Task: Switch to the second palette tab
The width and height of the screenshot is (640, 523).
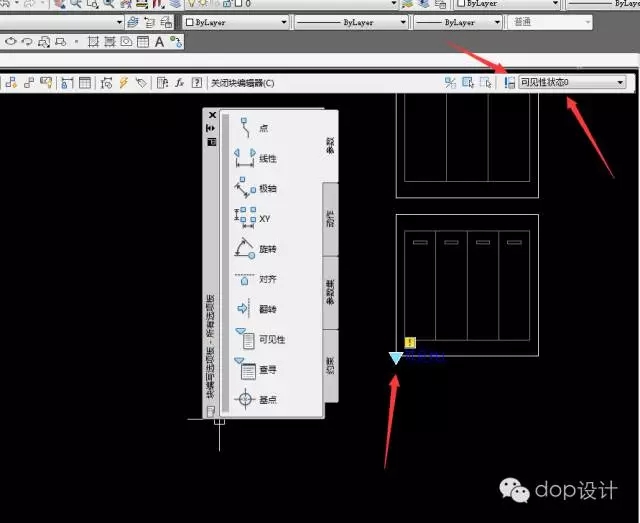Action: point(330,218)
